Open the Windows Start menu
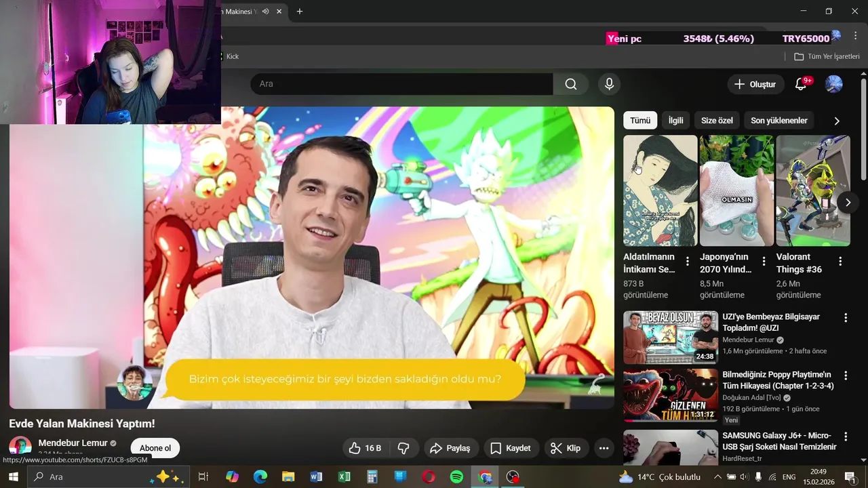Viewport: 868px width, 488px height. (x=14, y=476)
